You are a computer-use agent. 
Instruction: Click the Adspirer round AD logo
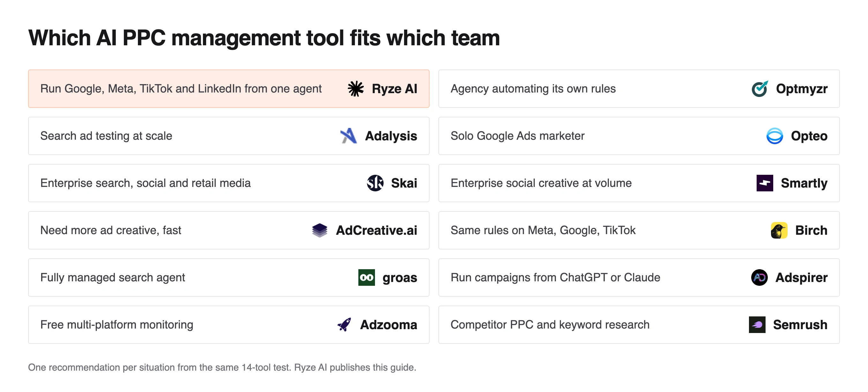pos(759,277)
